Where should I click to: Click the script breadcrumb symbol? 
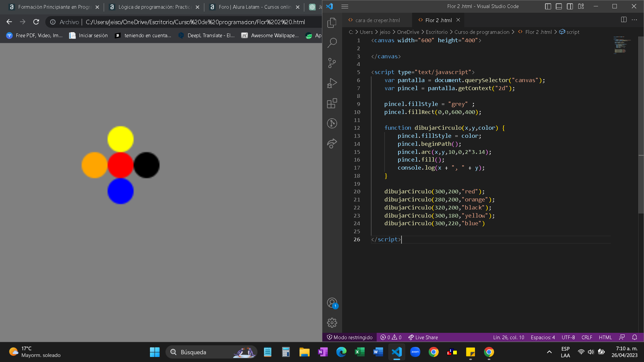[x=569, y=32]
